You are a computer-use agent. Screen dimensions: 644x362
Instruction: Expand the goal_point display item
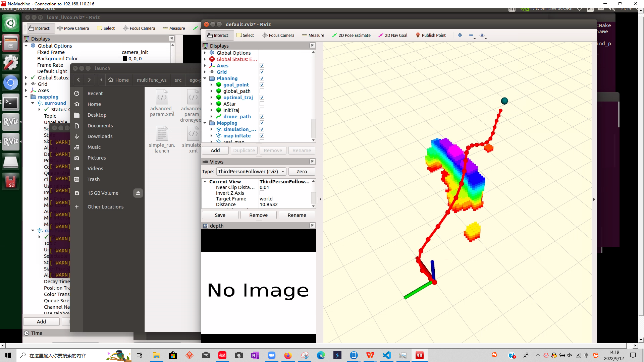click(212, 85)
